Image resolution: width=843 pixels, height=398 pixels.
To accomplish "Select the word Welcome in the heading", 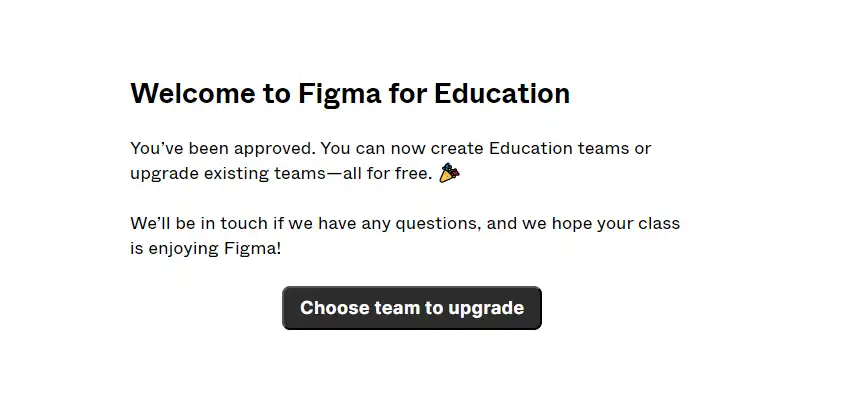I will click(x=193, y=93).
